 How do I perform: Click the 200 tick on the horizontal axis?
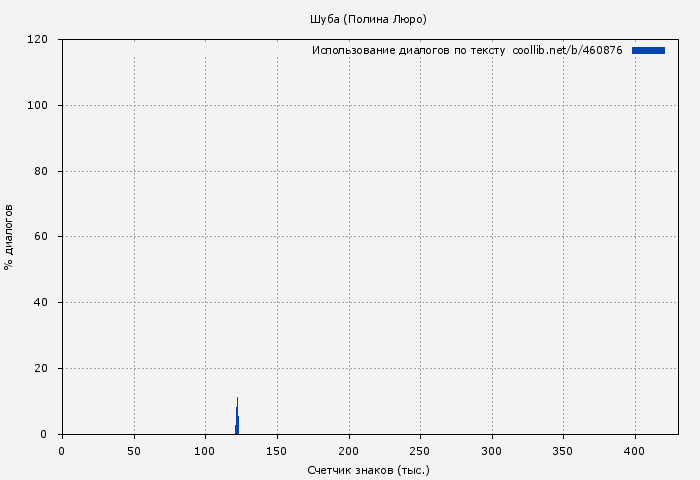click(349, 452)
